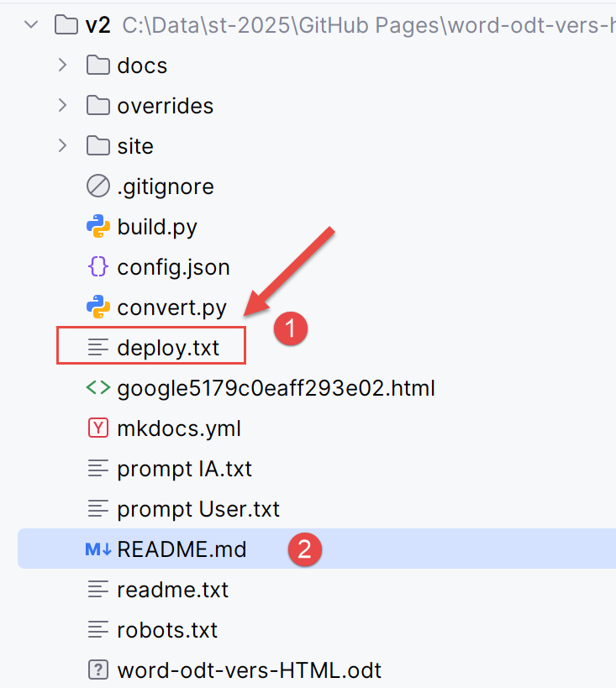Select README.md in the project tree
This screenshot has width=616, height=688.
pyautogui.click(x=182, y=549)
